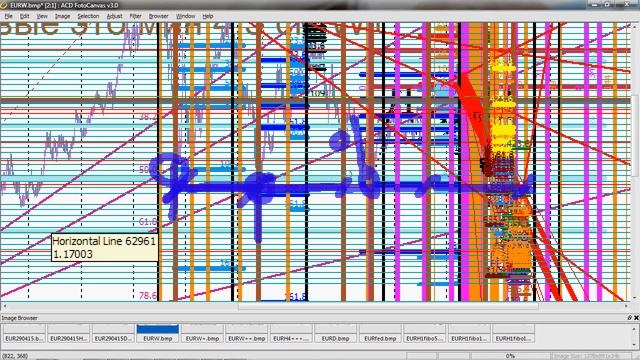Open the Edit menu
Viewport: 640px width, 360px height.
(x=24, y=16)
